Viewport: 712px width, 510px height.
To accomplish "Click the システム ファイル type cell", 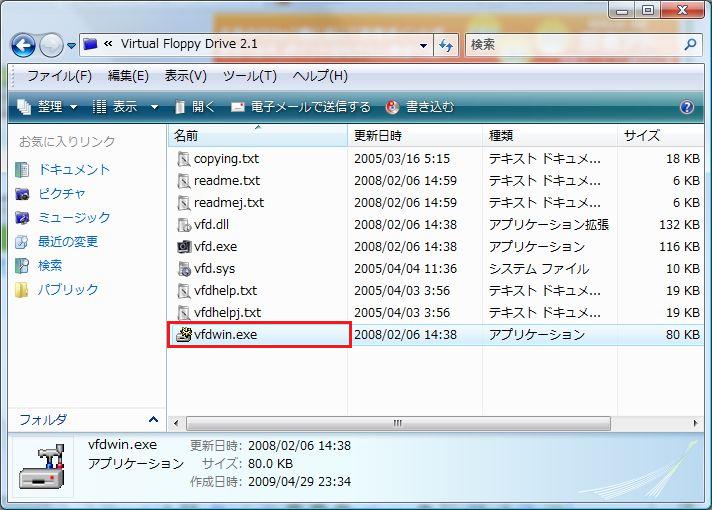I will point(539,269).
